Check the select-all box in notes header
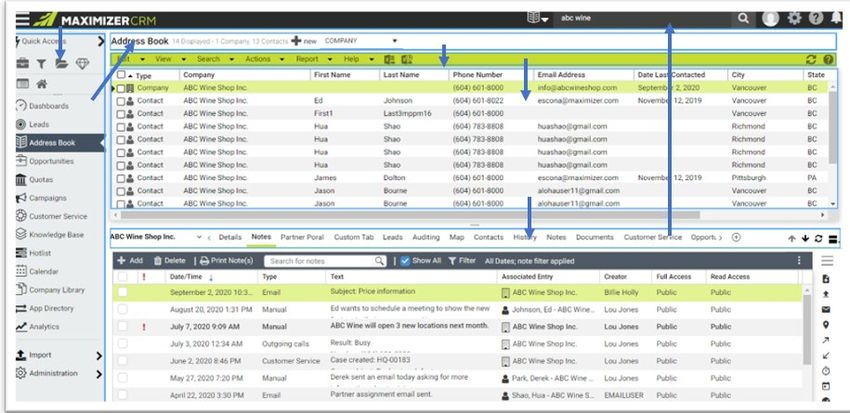The width and height of the screenshot is (850, 413). (x=123, y=276)
